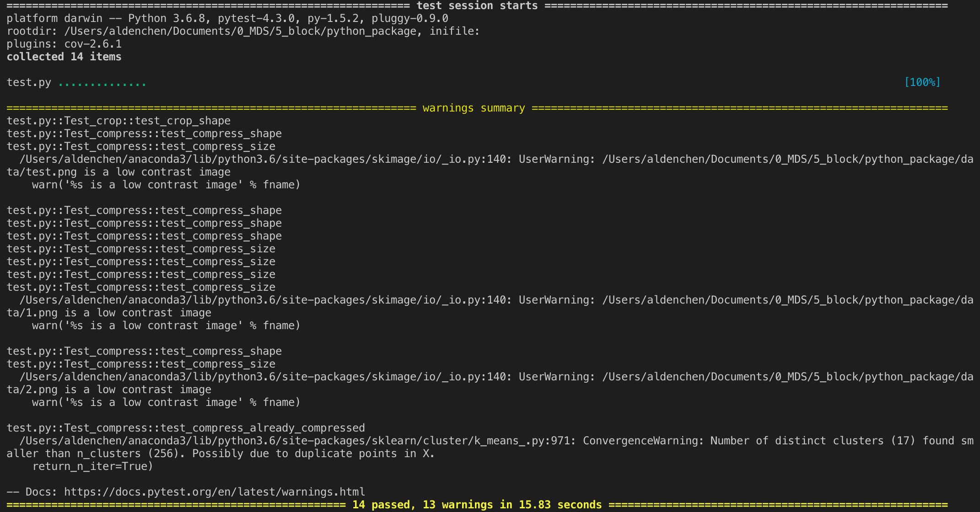Click the test session starts header
Image resolution: width=980 pixels, height=512 pixels.
[x=476, y=5]
